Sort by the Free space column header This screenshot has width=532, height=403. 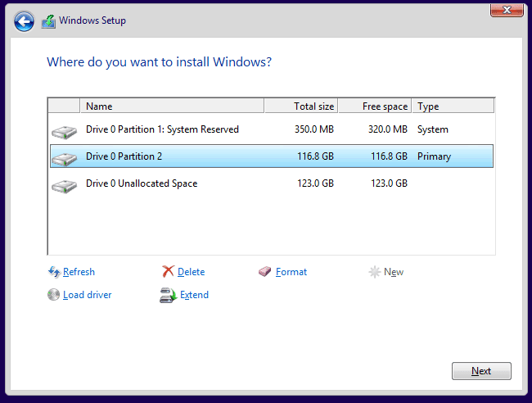click(374, 106)
